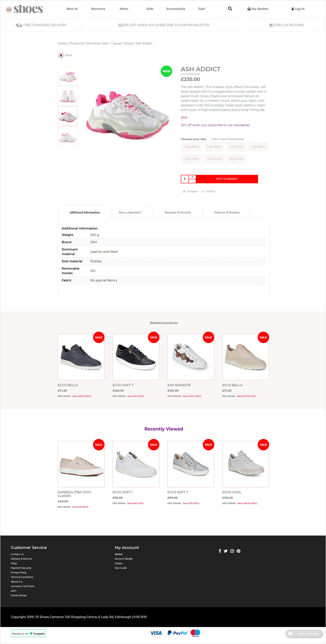326x644 pixels.
Task: Open the Instagram social icon
Action: click(x=232, y=551)
